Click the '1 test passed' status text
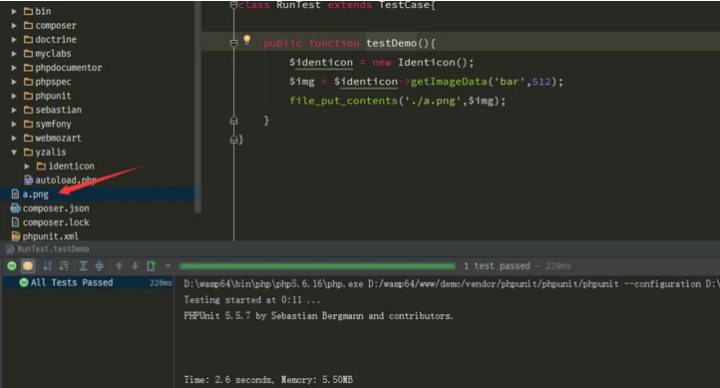This screenshot has width=720, height=388. (497, 266)
